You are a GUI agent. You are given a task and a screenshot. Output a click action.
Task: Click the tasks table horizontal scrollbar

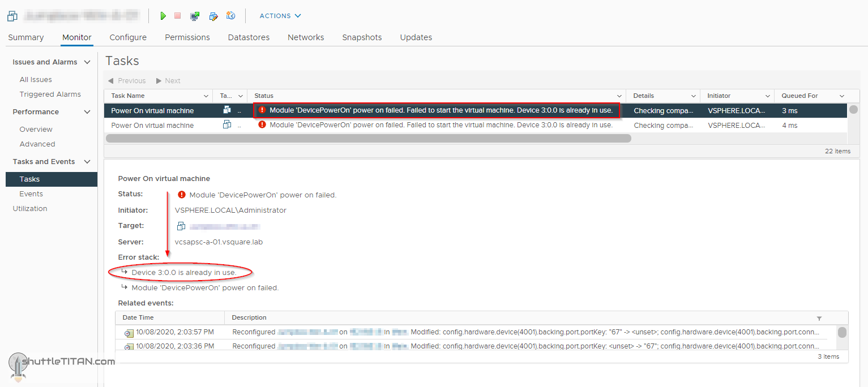(x=368, y=138)
